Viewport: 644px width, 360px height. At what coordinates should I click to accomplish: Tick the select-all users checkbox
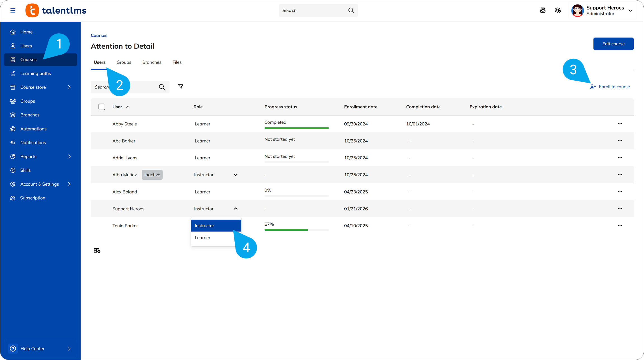(x=102, y=107)
